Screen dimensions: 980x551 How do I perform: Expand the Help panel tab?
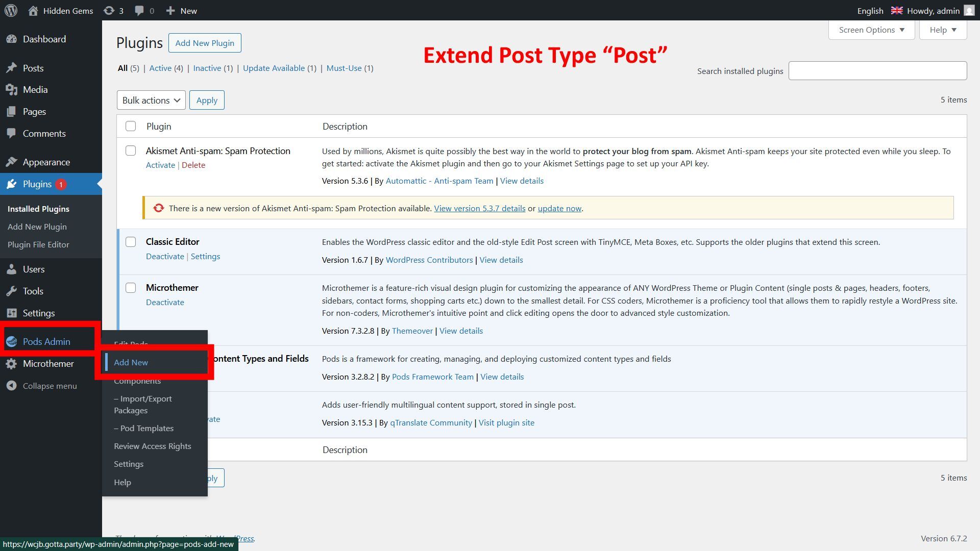point(943,30)
